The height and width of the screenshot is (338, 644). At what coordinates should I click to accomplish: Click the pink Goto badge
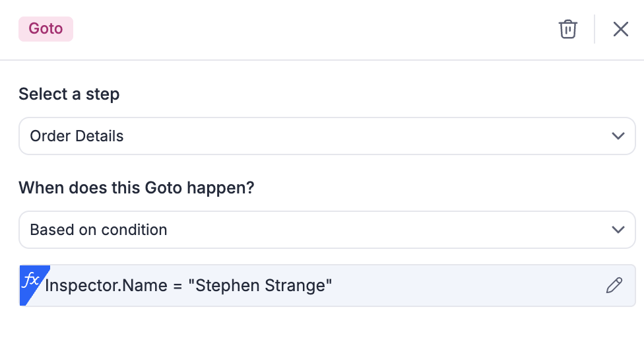[x=46, y=29]
